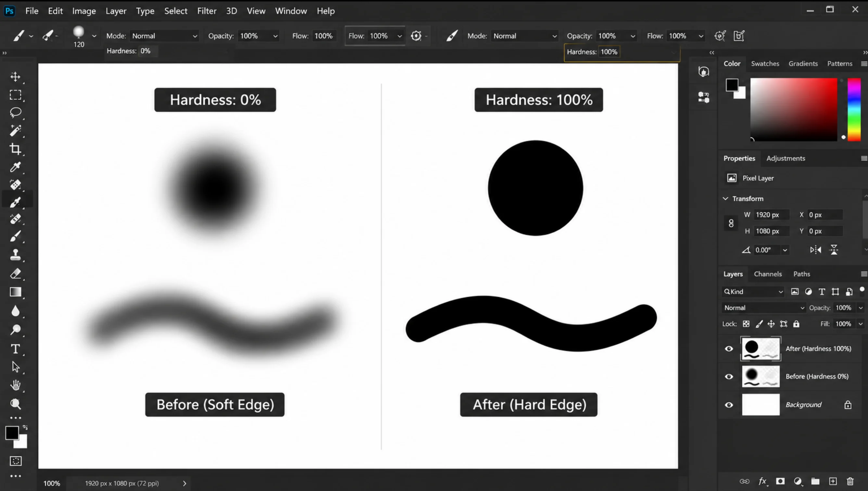Screen dimensions: 868x491
Task: Select the Dodge tool
Action: pos(15,330)
